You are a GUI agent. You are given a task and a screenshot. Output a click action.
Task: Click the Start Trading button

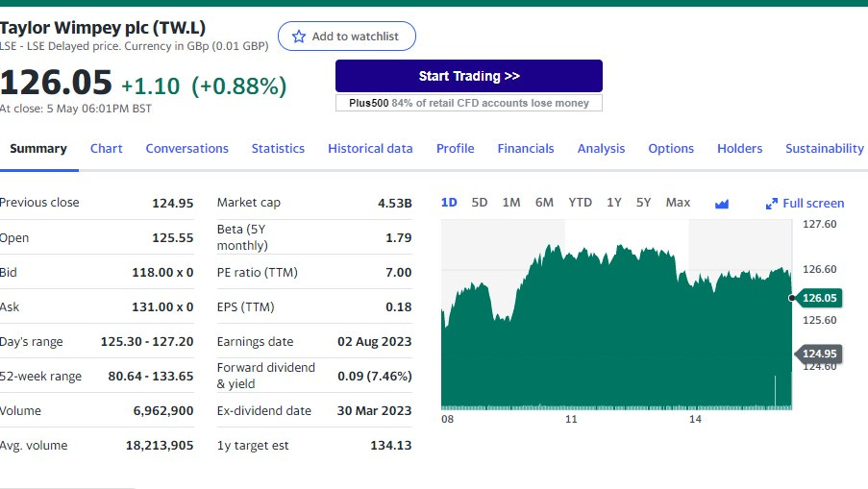point(469,76)
